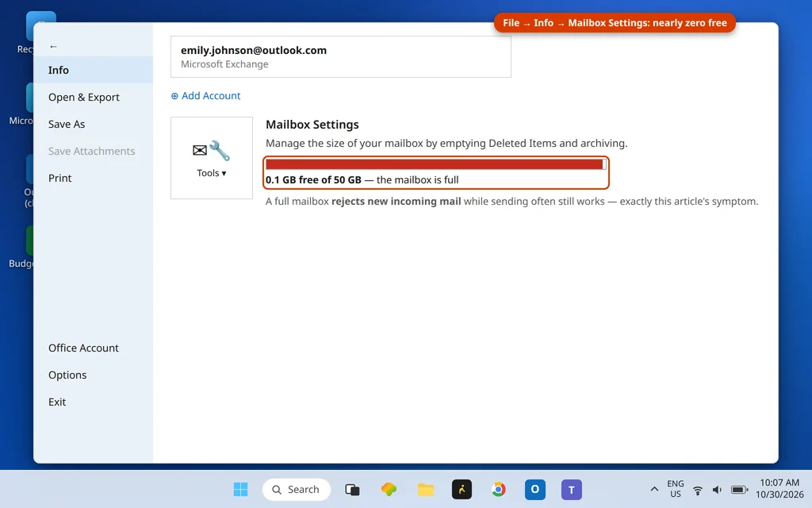Open the volume speaker control
The image size is (812, 508).
[717, 490]
